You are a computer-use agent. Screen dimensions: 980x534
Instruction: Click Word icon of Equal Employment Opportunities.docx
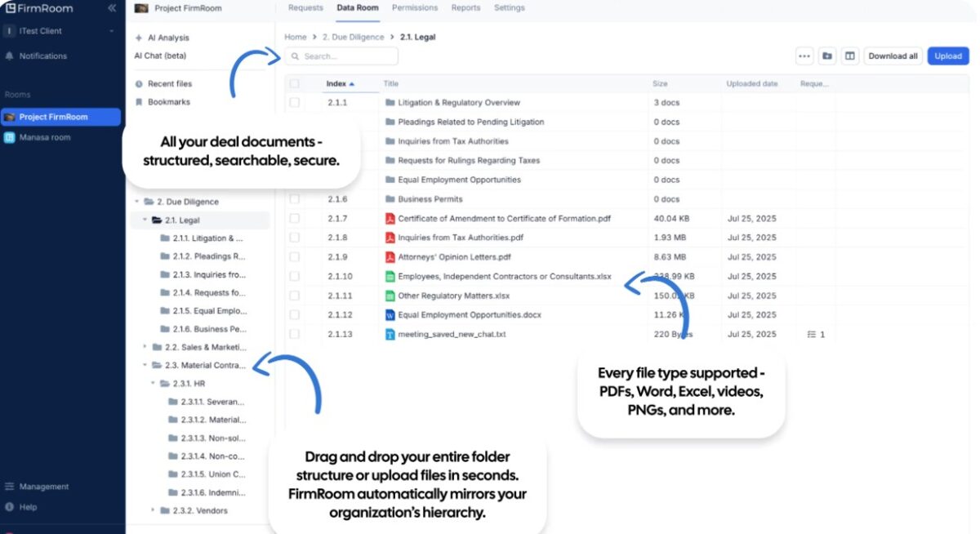390,315
